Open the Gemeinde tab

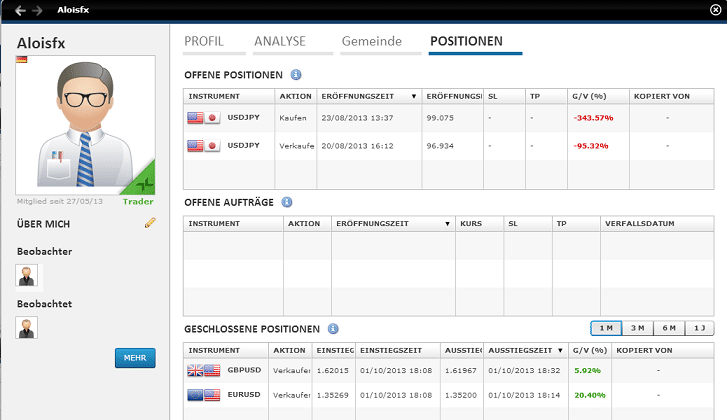coord(371,42)
